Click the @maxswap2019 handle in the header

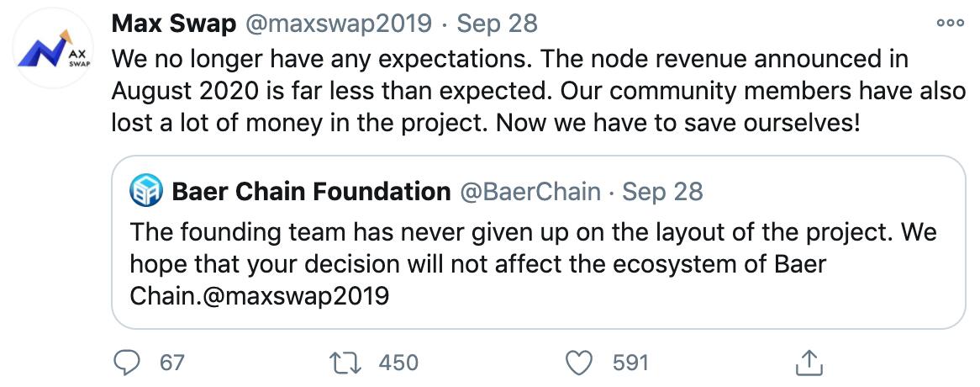(340, 24)
